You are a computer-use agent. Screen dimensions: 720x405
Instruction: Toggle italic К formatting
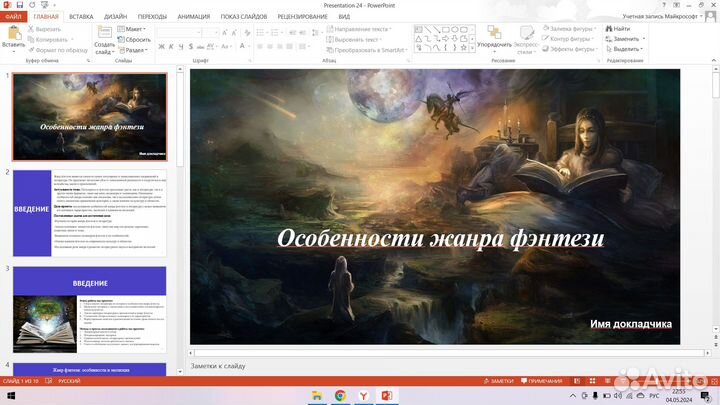point(171,46)
